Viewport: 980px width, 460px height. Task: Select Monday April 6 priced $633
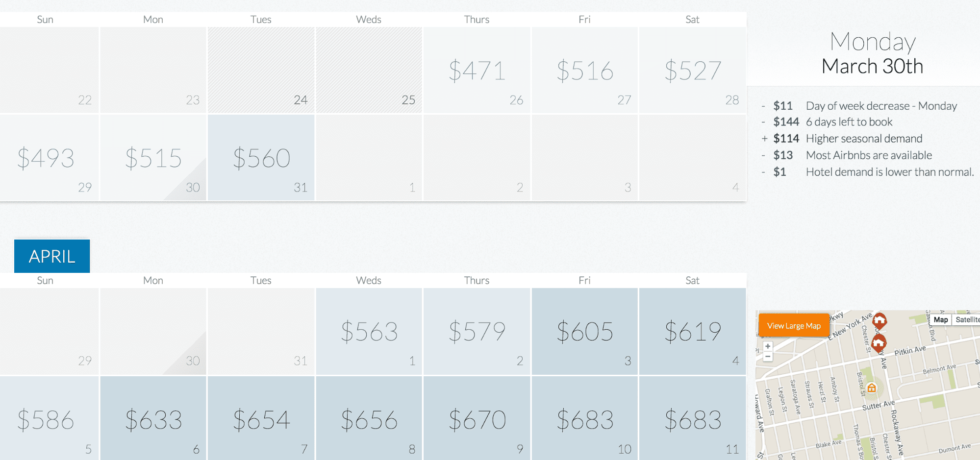153,419
